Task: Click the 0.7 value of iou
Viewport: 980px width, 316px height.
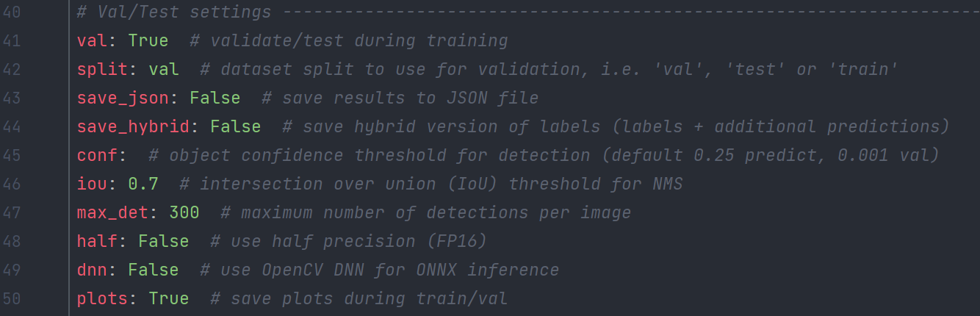Action: 143,184
